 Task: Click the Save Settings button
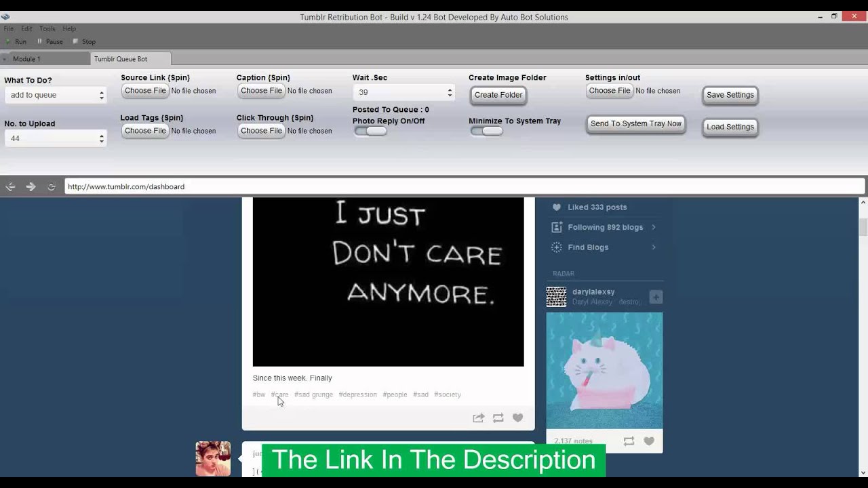[730, 95]
